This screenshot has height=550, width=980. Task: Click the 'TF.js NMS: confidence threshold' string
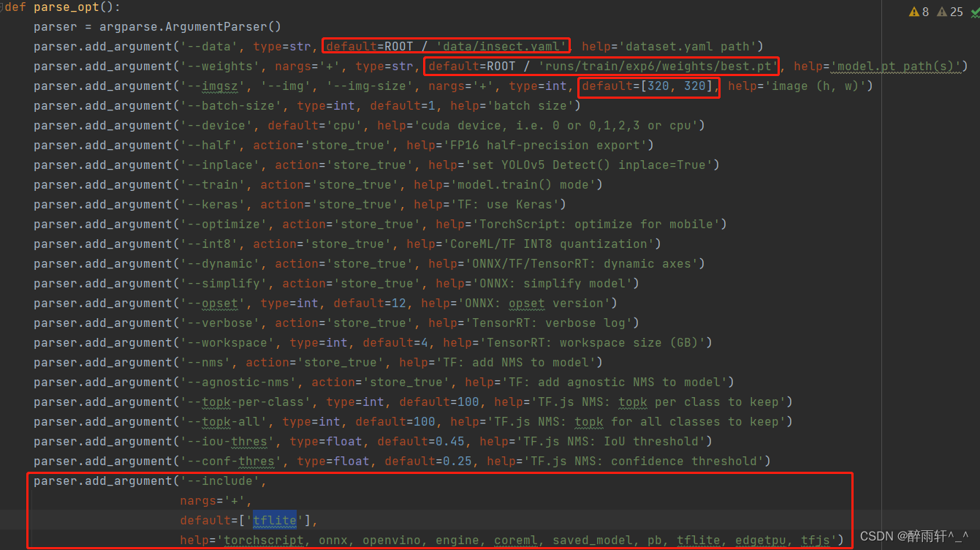[x=643, y=462]
